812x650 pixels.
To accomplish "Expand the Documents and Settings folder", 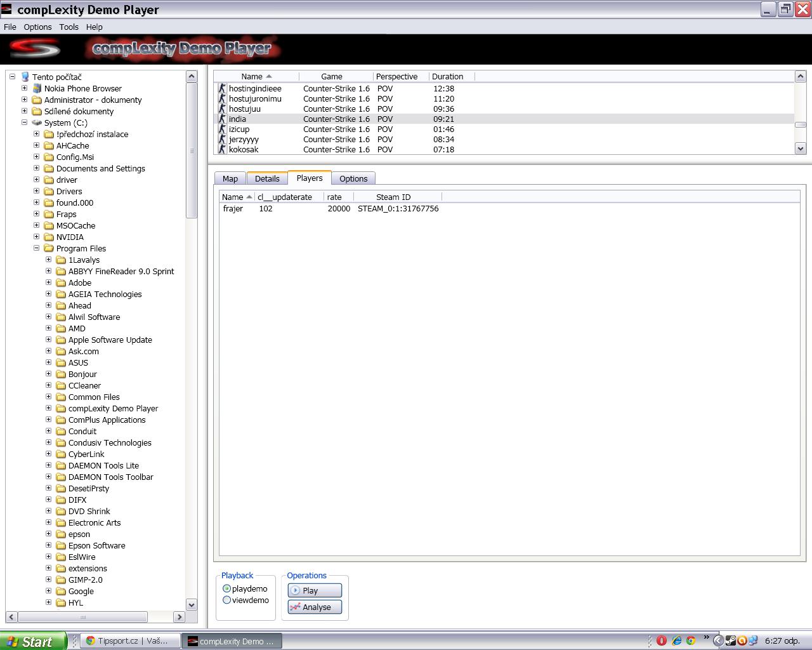I will (36, 168).
